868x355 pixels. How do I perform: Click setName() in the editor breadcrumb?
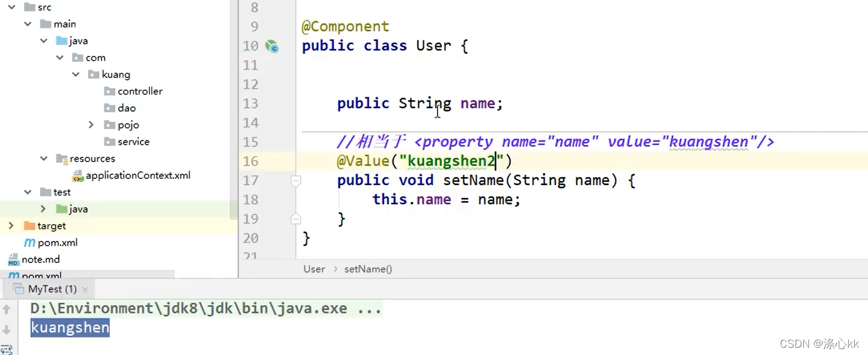(368, 269)
